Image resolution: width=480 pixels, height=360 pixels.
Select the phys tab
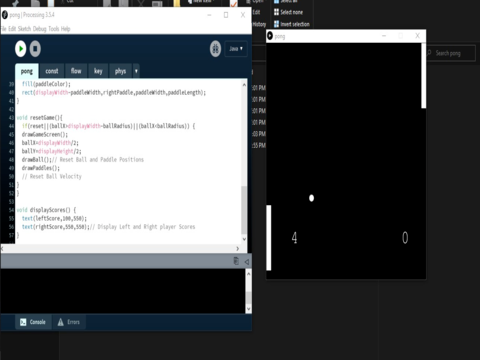pos(120,71)
